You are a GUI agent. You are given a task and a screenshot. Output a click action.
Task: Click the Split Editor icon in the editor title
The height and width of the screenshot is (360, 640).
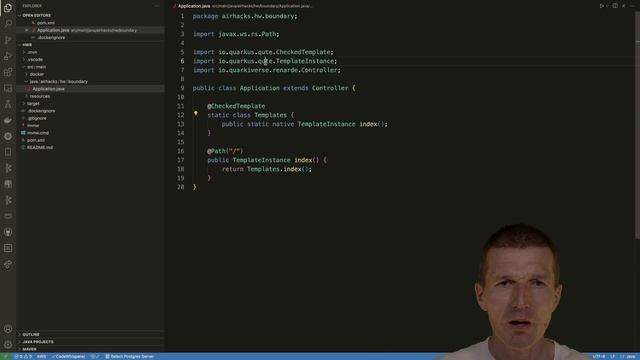615,6
